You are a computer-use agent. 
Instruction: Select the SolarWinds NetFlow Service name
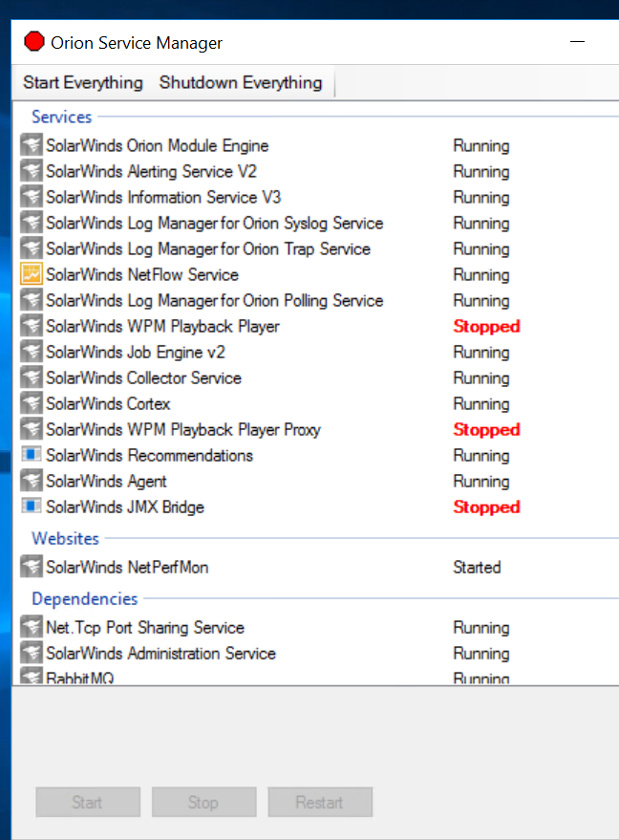pyautogui.click(x=142, y=275)
